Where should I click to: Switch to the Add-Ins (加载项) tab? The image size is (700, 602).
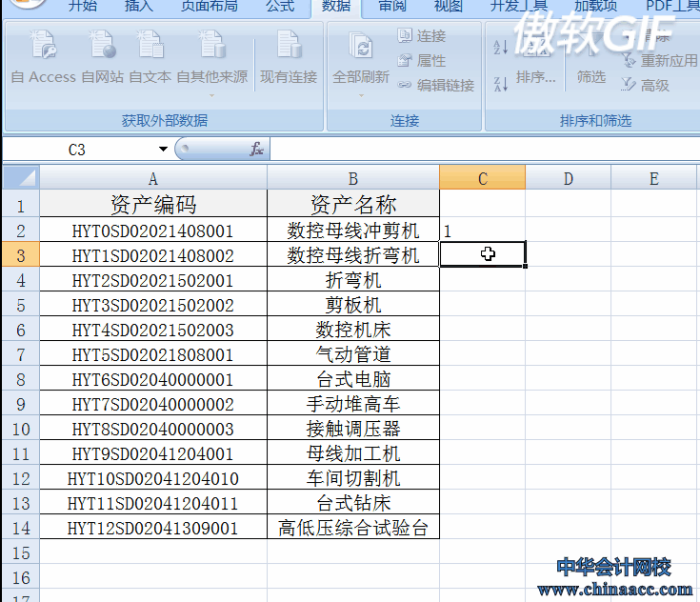point(595,6)
